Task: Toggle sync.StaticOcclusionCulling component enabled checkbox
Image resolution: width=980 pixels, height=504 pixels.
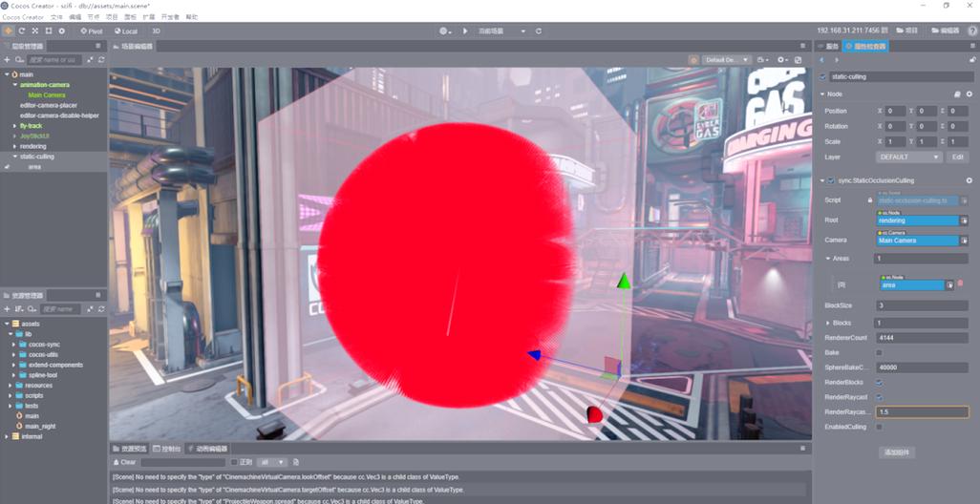Action: click(831, 180)
